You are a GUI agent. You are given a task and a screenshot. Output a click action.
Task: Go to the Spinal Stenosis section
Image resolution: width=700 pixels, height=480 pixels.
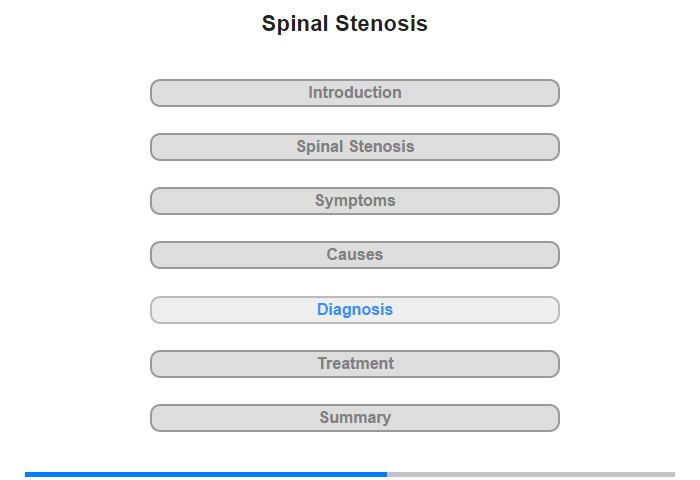(354, 147)
